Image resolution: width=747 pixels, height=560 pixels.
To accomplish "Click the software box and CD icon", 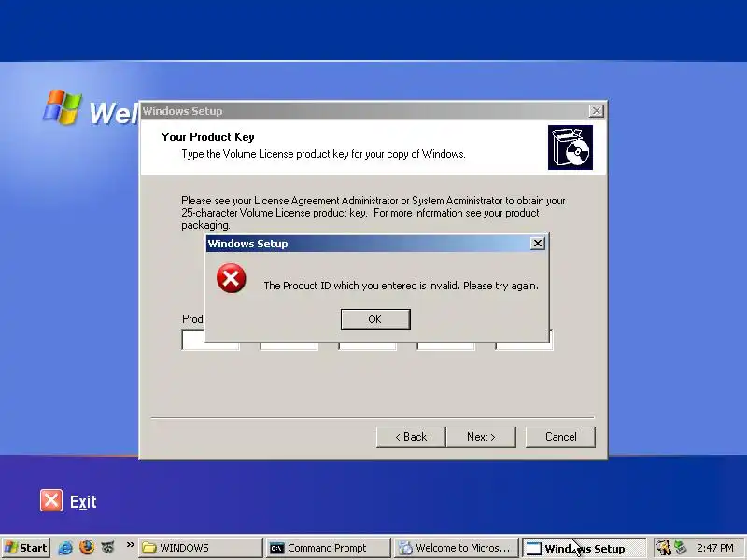I will [x=571, y=147].
